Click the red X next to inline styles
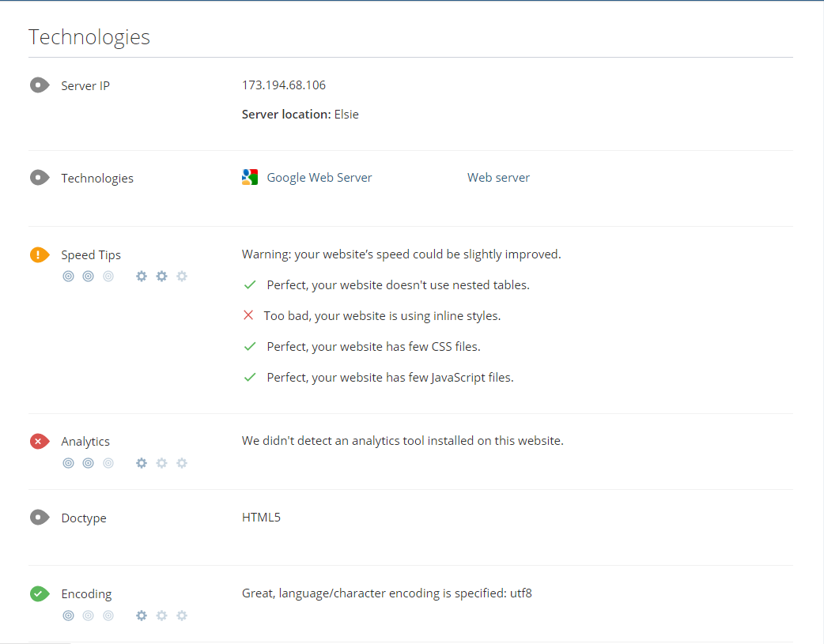824x644 pixels. pos(248,315)
